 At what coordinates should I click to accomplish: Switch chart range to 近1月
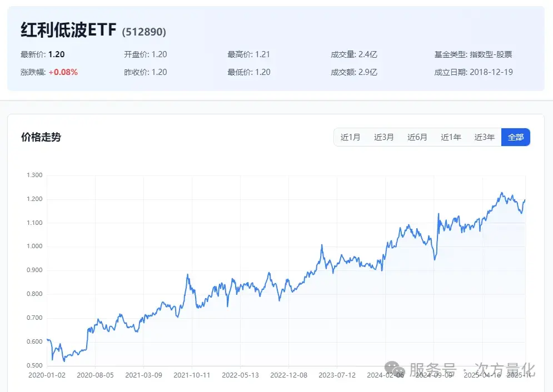[x=350, y=137]
